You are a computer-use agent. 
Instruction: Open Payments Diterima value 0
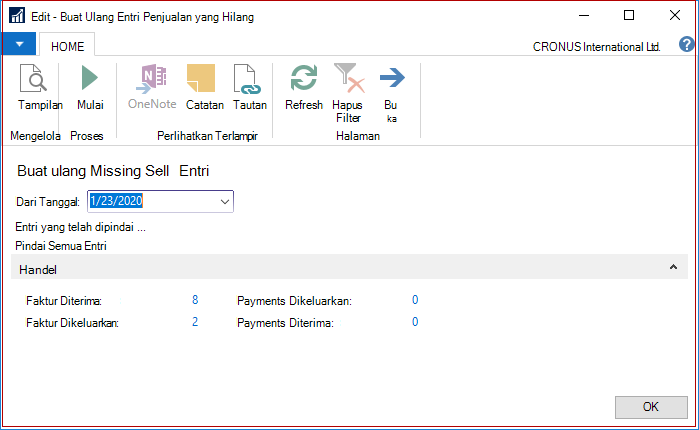point(415,322)
